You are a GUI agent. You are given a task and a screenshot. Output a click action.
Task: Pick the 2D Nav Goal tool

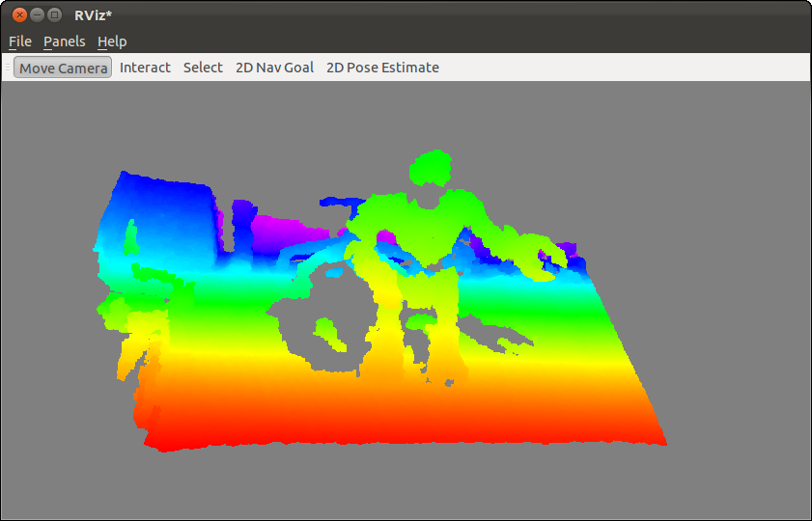(x=274, y=68)
